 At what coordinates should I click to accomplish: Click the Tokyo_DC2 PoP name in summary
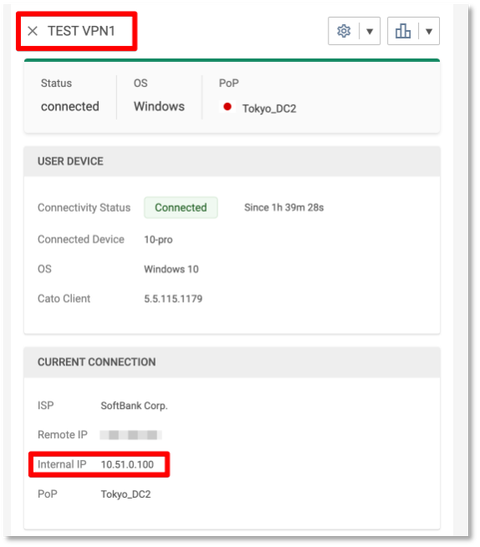[x=269, y=108]
